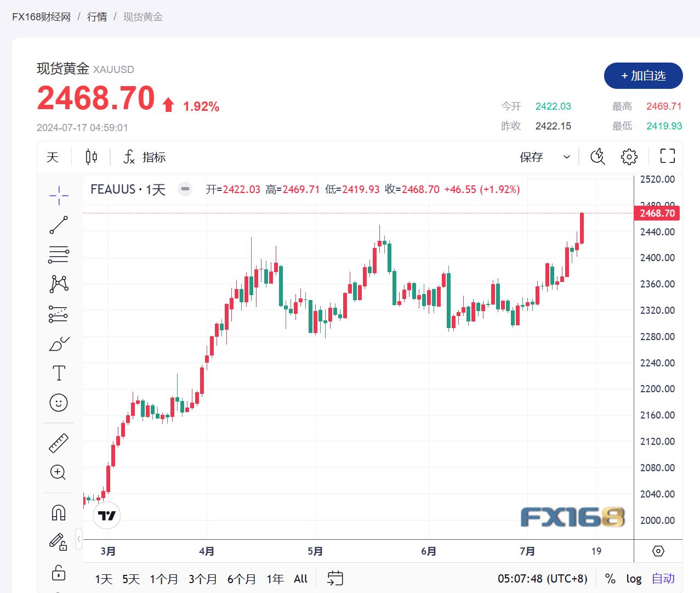This screenshot has width=700, height=593.
Task: Select the brush drawing tool
Action: coord(59,344)
